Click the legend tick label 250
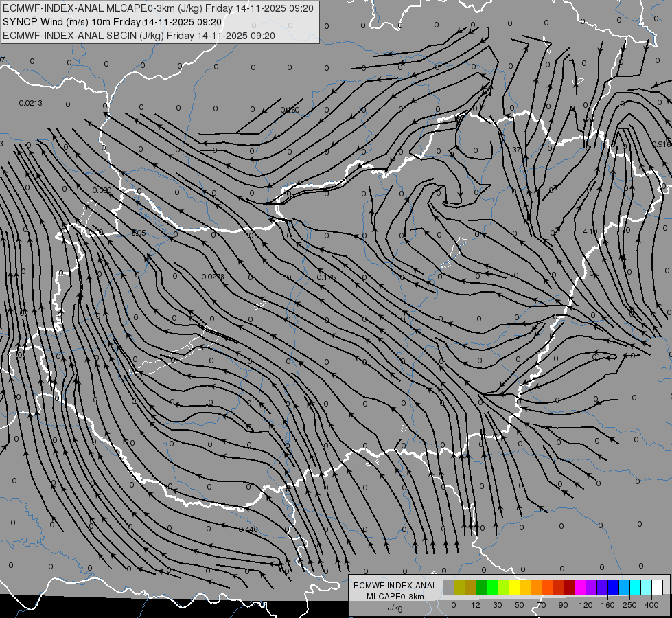 click(629, 605)
